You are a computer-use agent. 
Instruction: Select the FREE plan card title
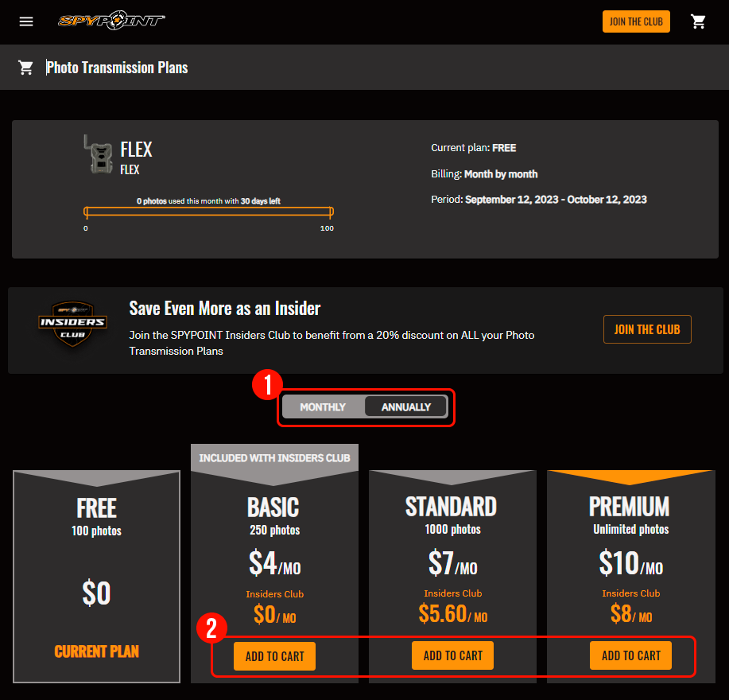coord(97,508)
